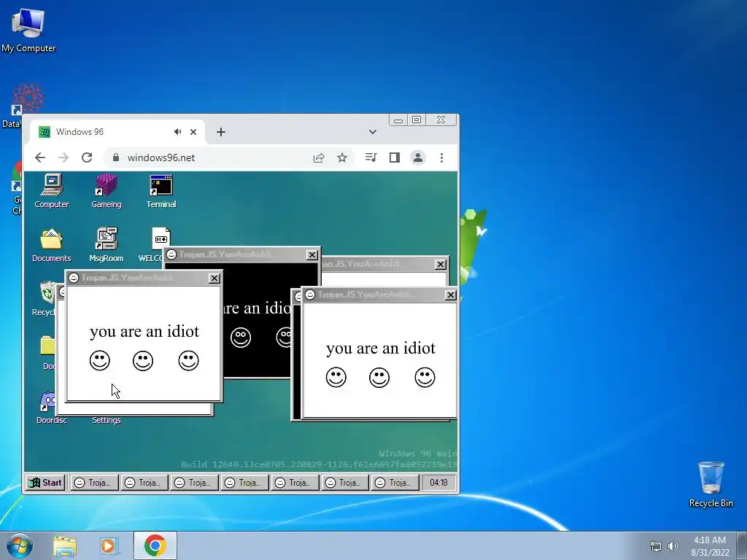The image size is (747, 560).
Task: Click sixth Troja taskbar item
Action: coord(345,483)
